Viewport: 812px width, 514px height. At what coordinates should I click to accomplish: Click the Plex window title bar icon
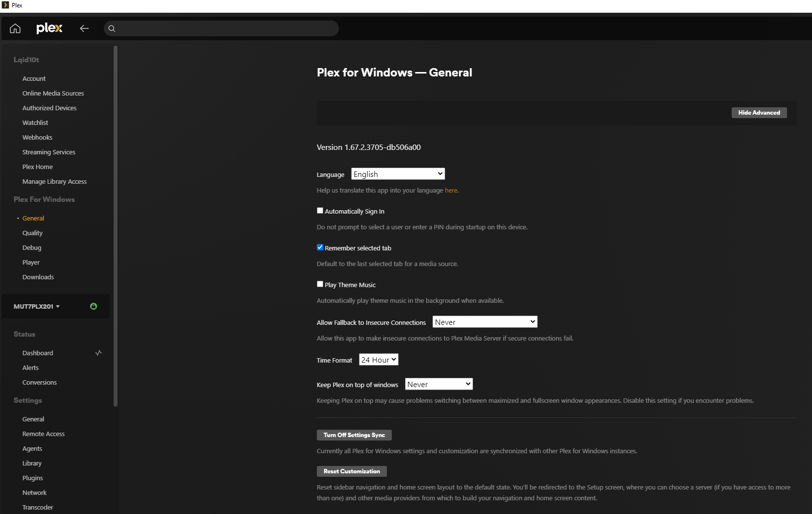coord(5,5)
